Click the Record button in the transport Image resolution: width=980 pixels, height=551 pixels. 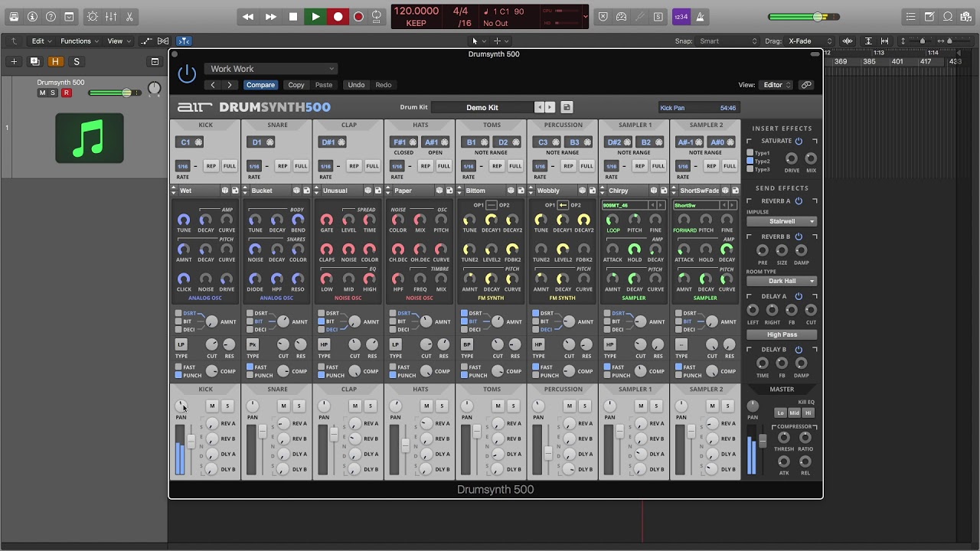(338, 16)
